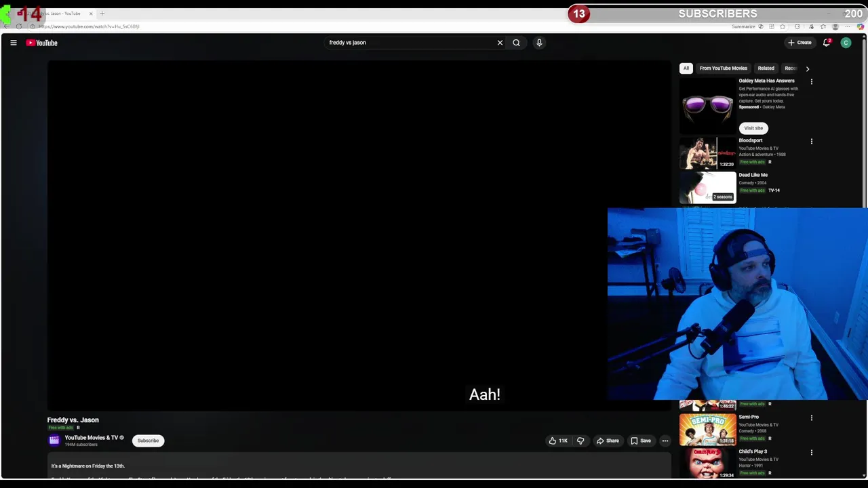Open Semi-Pro movie thumbnail
This screenshot has height=488, width=868.
pos(707,429)
